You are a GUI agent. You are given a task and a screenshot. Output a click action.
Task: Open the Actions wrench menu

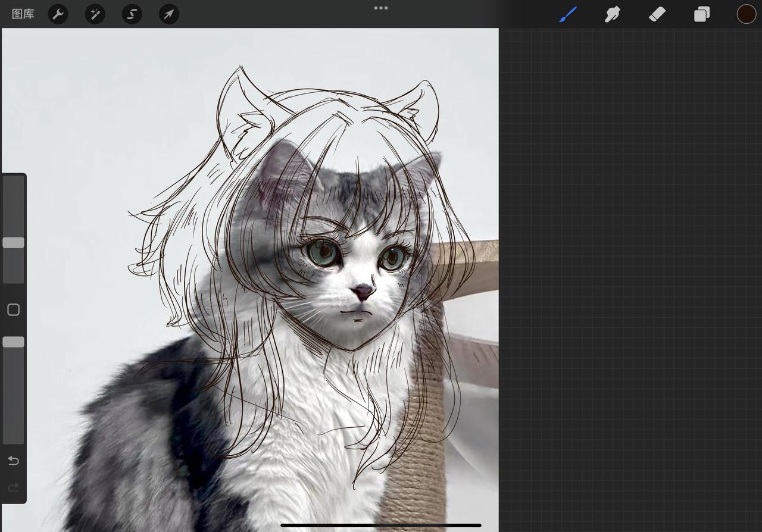coord(58,14)
